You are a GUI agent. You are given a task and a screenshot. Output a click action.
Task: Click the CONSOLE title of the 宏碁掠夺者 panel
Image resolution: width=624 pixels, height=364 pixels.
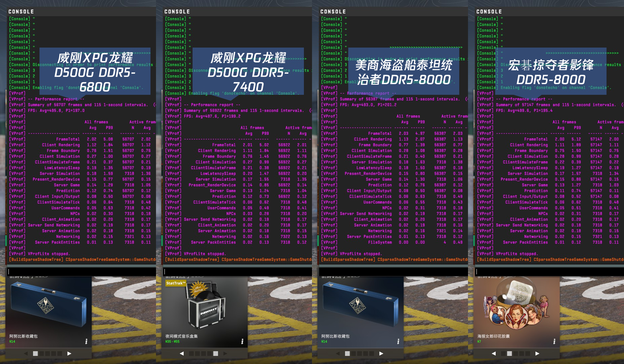[x=489, y=12]
